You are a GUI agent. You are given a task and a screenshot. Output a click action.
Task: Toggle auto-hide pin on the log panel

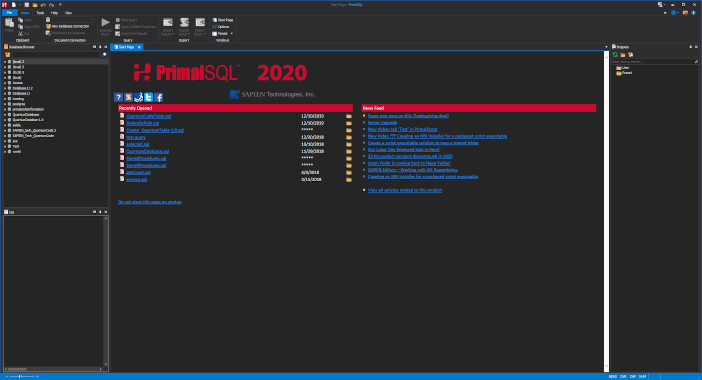(x=100, y=212)
